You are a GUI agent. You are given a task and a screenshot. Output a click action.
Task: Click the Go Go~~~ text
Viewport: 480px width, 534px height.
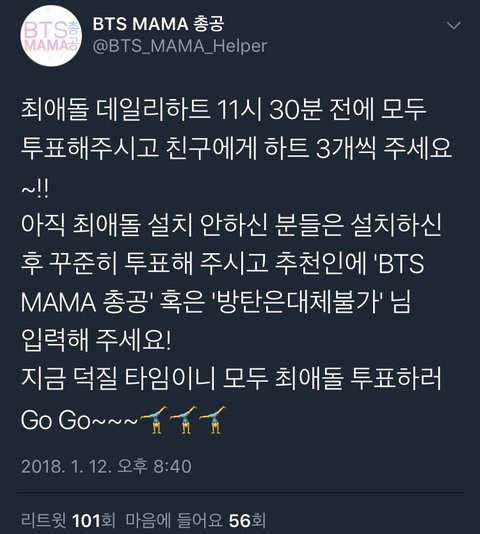pos(79,420)
